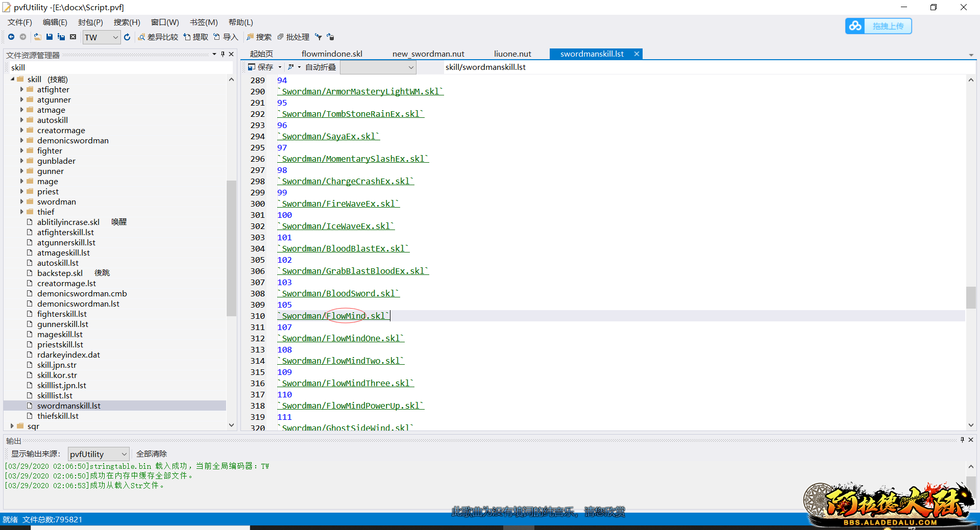Open the 差异比较 compare tool

click(x=158, y=37)
